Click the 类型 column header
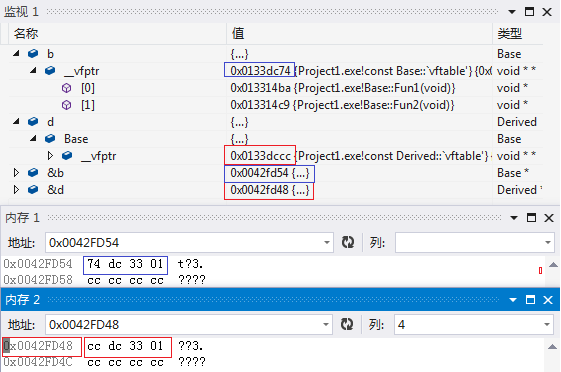The image size is (561, 372). tap(509, 34)
